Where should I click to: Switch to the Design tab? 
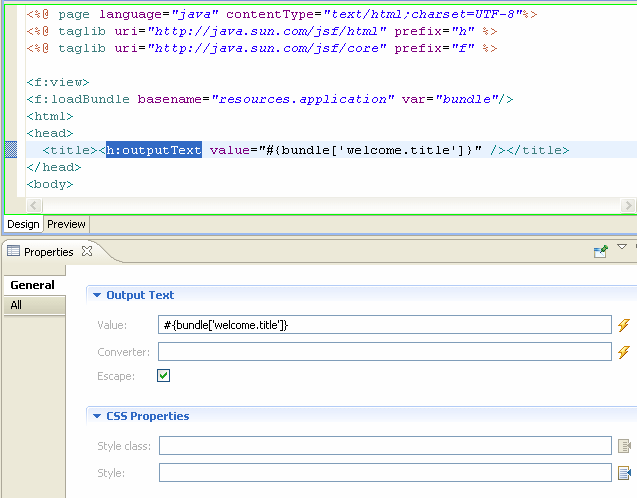pos(23,224)
